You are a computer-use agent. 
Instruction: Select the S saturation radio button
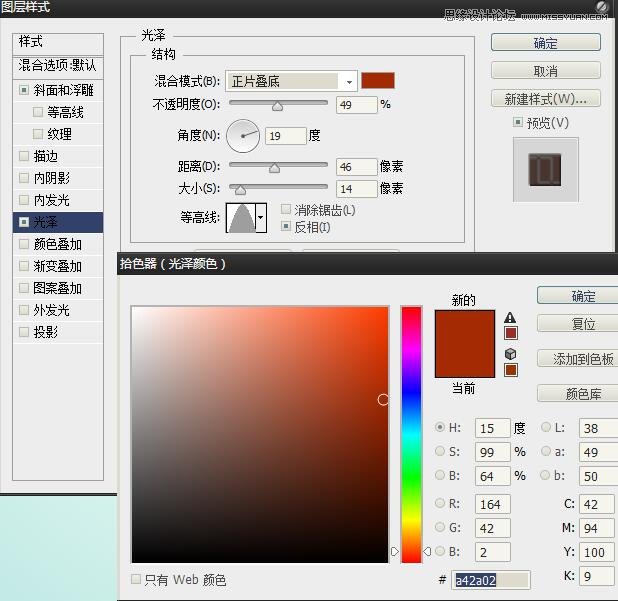[440, 451]
